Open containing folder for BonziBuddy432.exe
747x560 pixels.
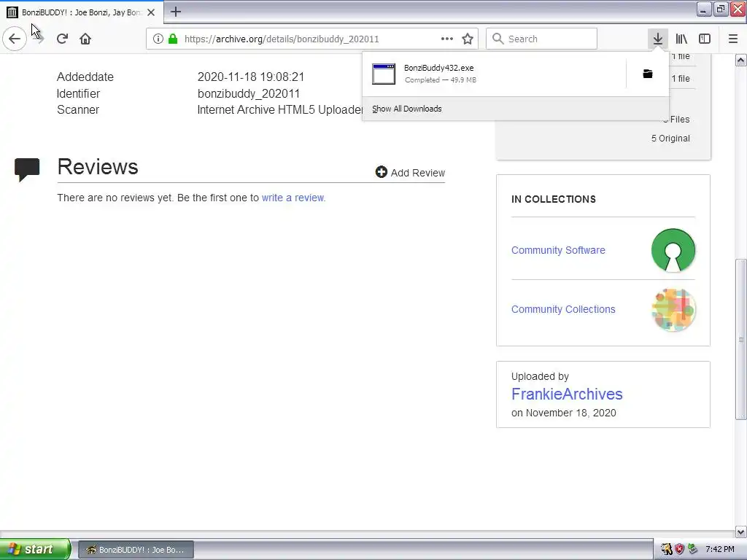(648, 74)
